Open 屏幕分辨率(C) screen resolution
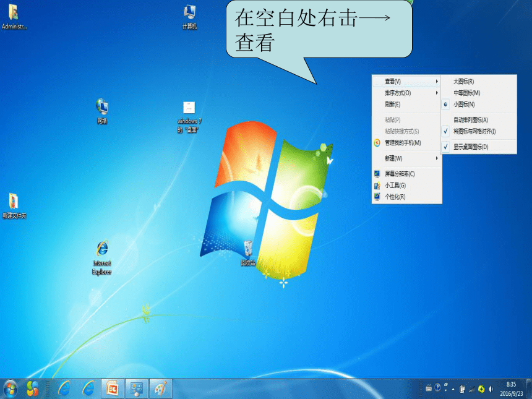The image size is (532, 399). click(x=406, y=174)
